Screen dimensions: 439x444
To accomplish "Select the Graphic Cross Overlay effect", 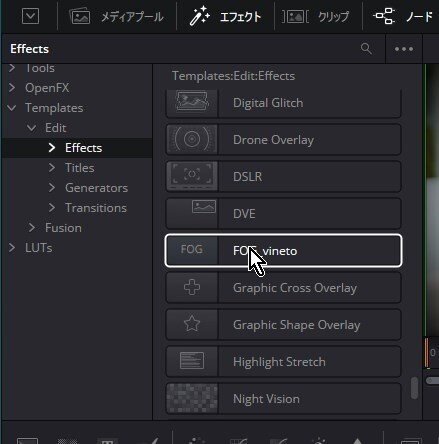I will (283, 288).
